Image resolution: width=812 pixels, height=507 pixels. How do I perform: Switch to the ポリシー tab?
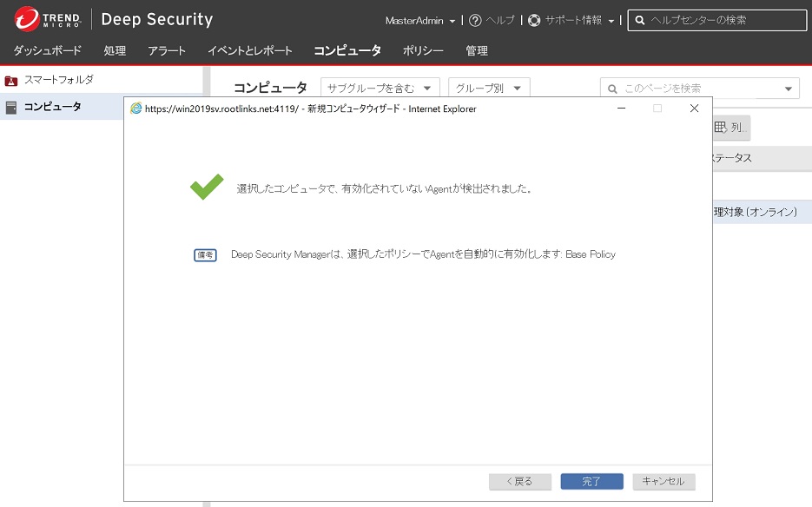[423, 50]
